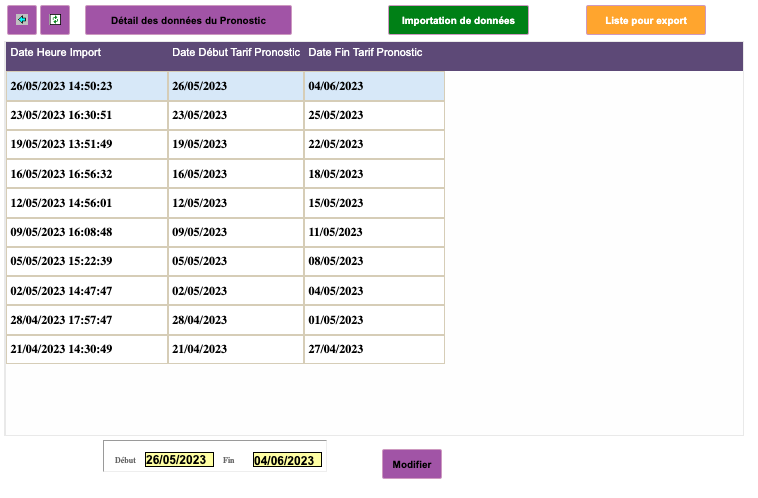Viewport: 758px width, 498px height.
Task: Click start date cell 19/05/2023
Action: (x=236, y=144)
